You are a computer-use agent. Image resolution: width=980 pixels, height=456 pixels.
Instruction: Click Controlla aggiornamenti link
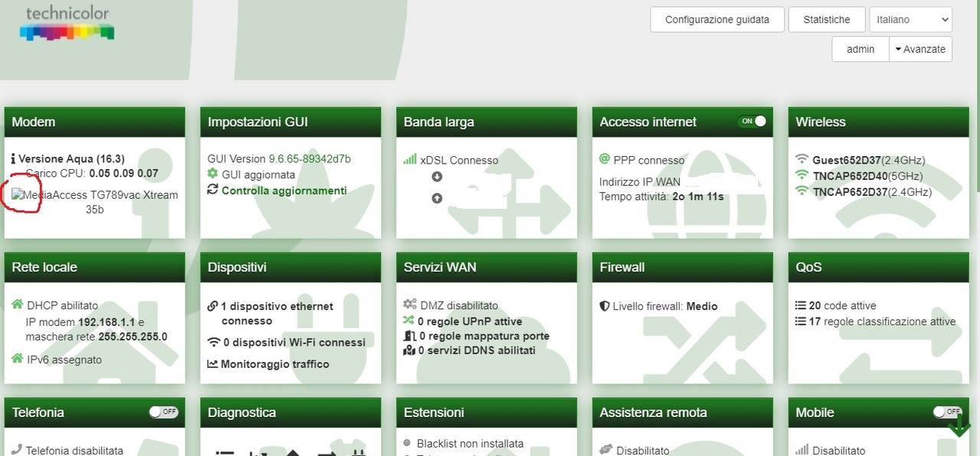point(284,190)
